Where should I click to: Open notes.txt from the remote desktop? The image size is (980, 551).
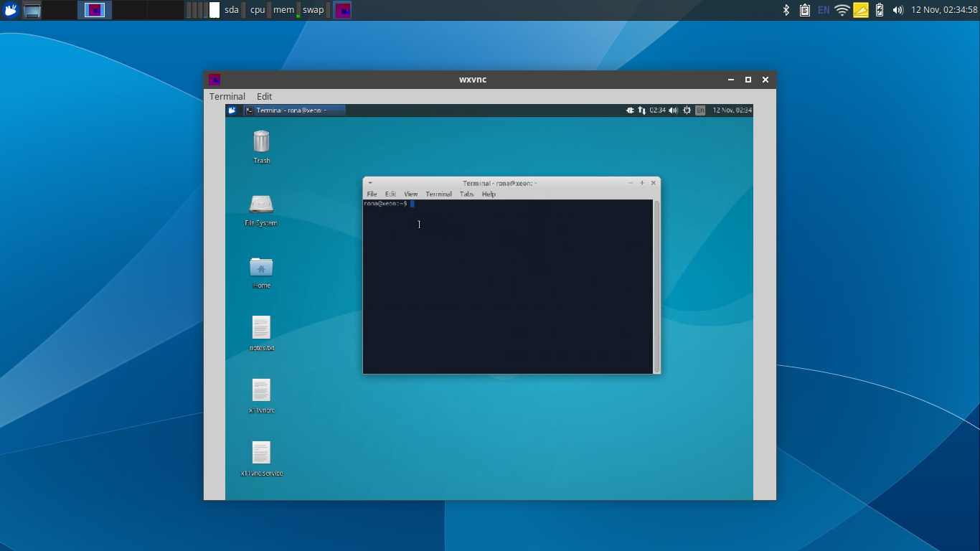[260, 326]
